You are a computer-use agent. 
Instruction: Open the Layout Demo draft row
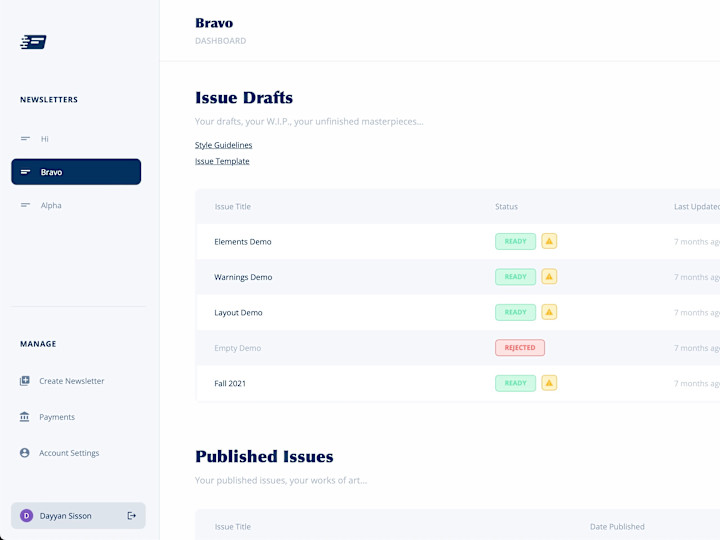457,312
